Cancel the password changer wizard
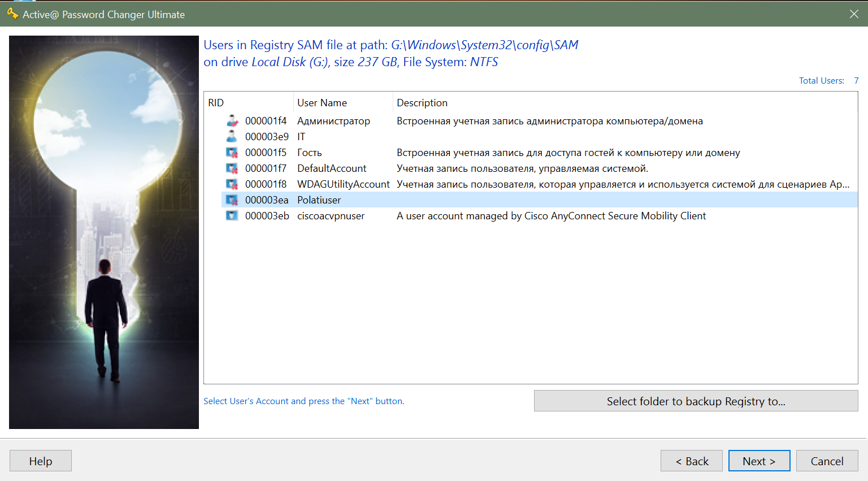Image resolution: width=868 pixels, height=481 pixels. tap(827, 461)
